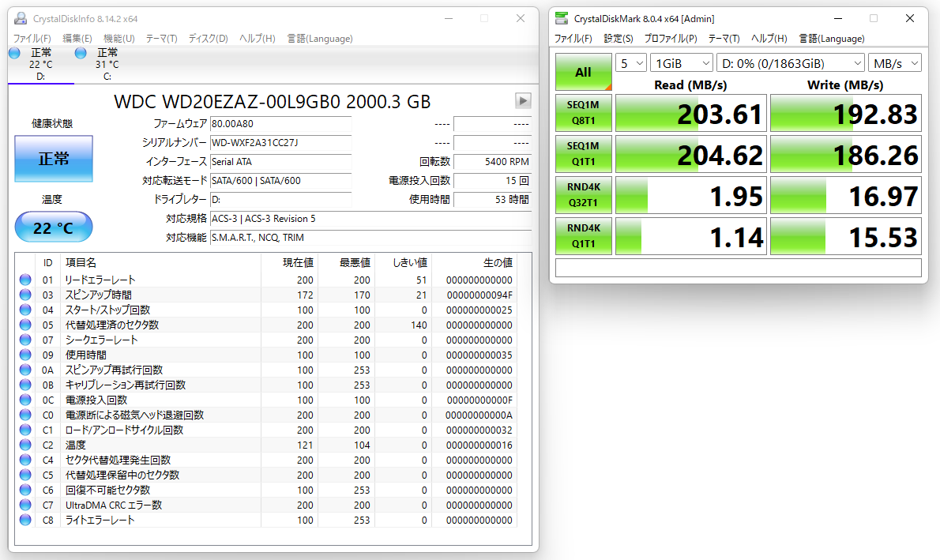Select the C: drive status icon
Screen dimensions: 940x560
[x=81, y=53]
